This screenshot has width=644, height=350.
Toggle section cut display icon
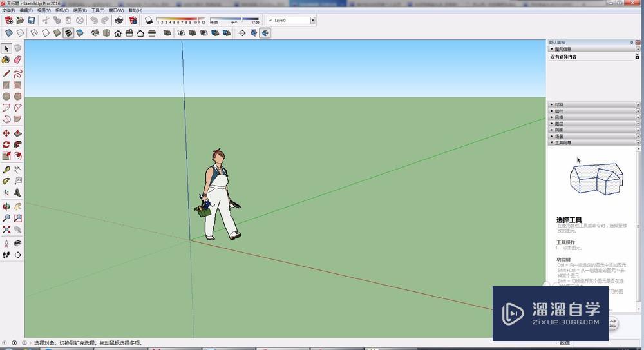pyautogui.click(x=265, y=33)
